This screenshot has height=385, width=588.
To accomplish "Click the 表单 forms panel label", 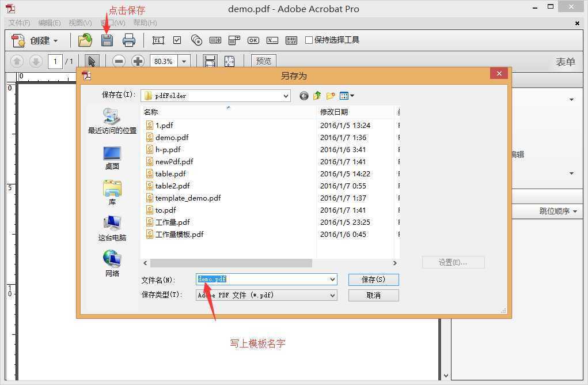I will click(565, 62).
